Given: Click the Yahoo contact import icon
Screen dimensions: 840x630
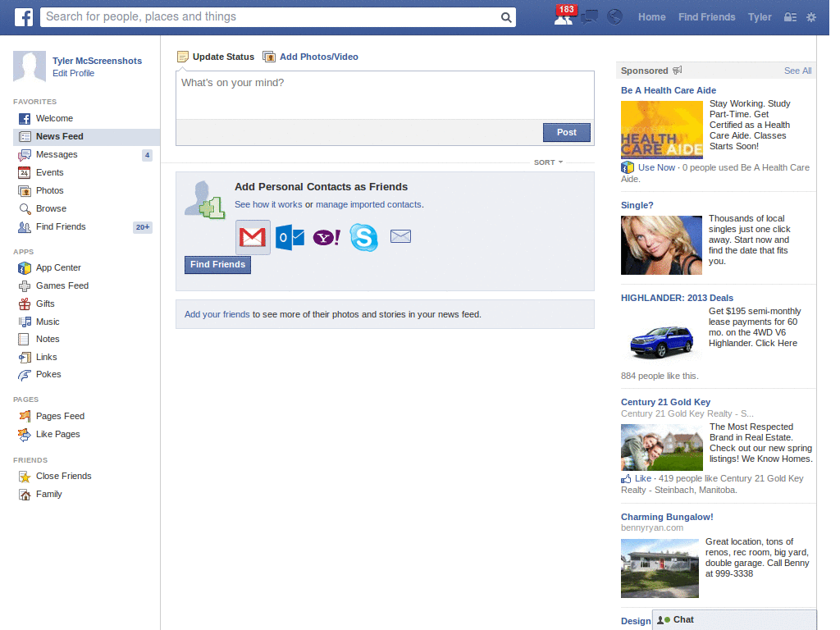Looking at the screenshot, I should 326,237.
